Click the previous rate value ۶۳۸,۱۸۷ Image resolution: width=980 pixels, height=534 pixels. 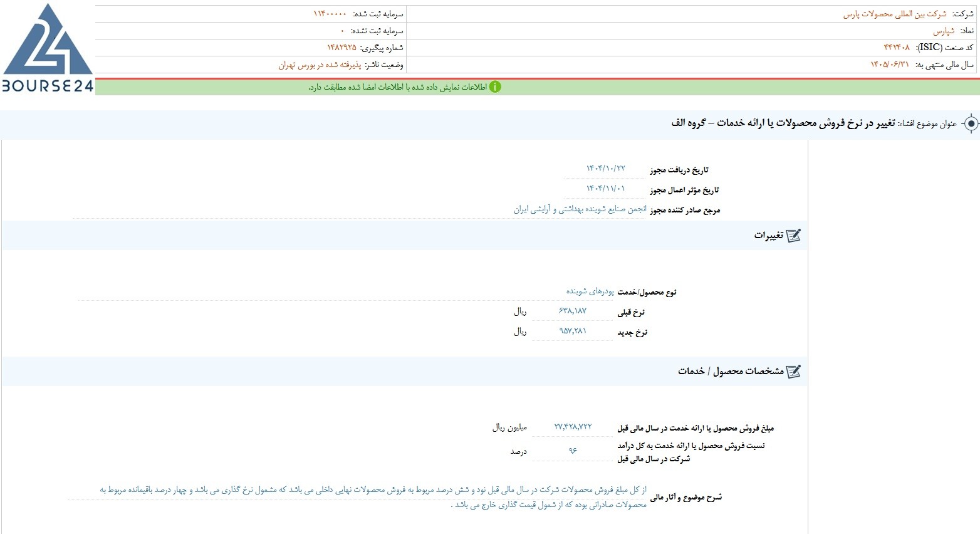pos(573,311)
